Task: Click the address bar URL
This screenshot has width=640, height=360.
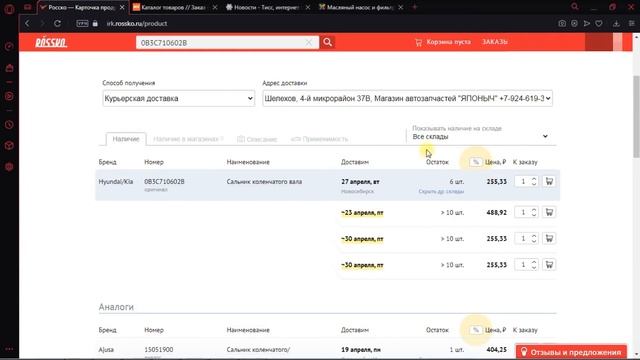Action: (x=137, y=24)
